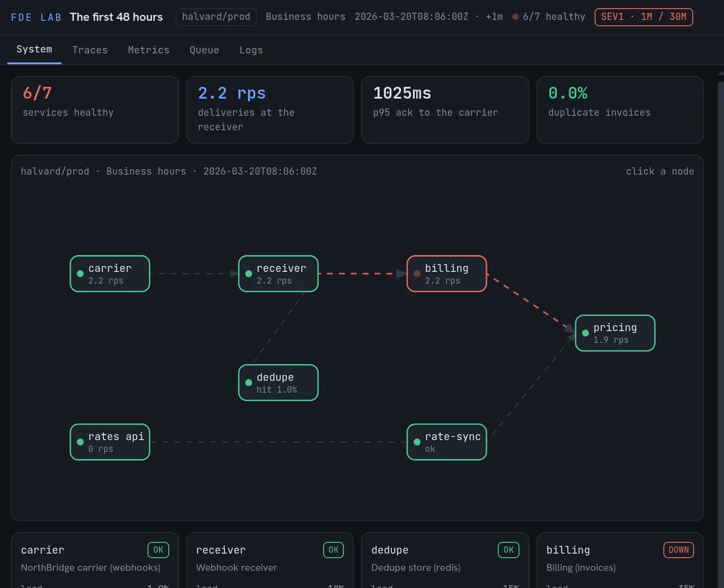Image resolution: width=724 pixels, height=588 pixels.
Task: Click the 1025ms p95 ack card
Action: point(445,110)
